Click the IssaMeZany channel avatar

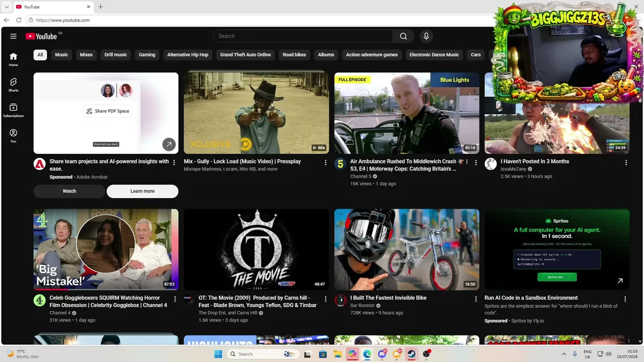tap(491, 164)
